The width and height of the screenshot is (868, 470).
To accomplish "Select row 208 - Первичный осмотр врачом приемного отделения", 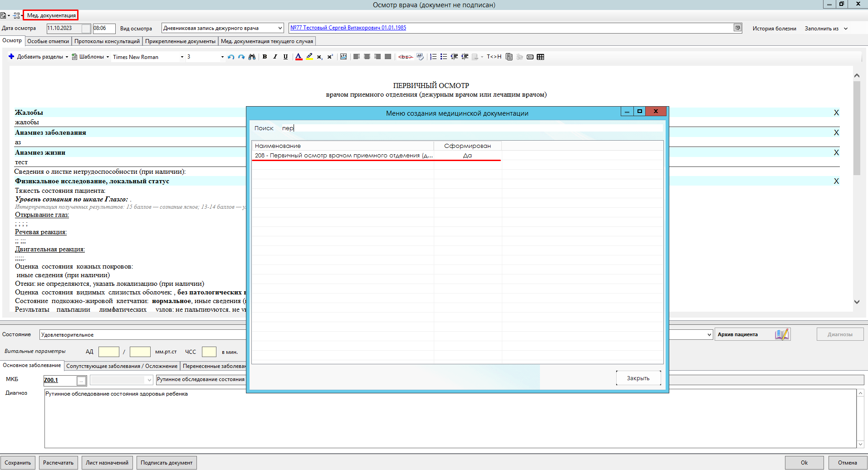I will 377,156.
